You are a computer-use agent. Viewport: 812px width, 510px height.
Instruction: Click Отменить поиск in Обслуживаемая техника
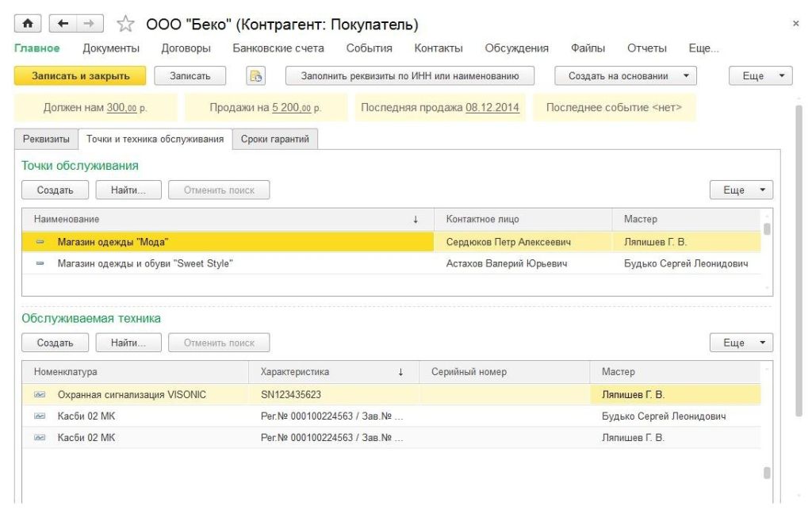(219, 343)
